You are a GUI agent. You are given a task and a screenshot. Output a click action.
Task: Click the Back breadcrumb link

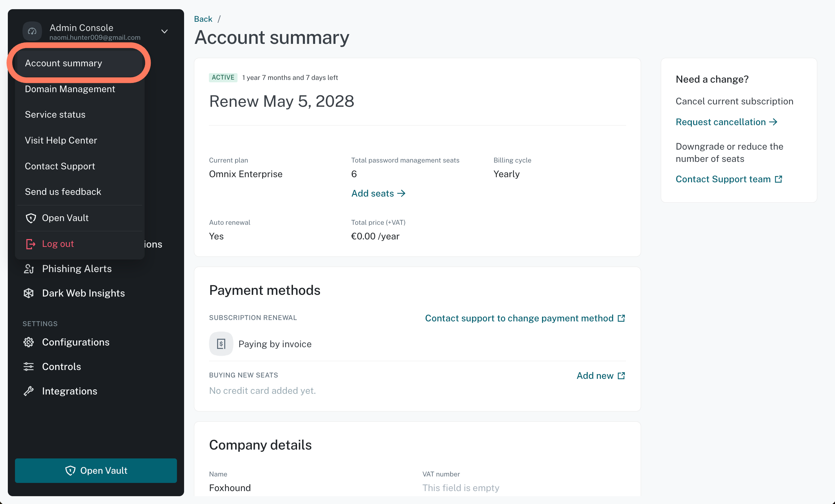203,19
